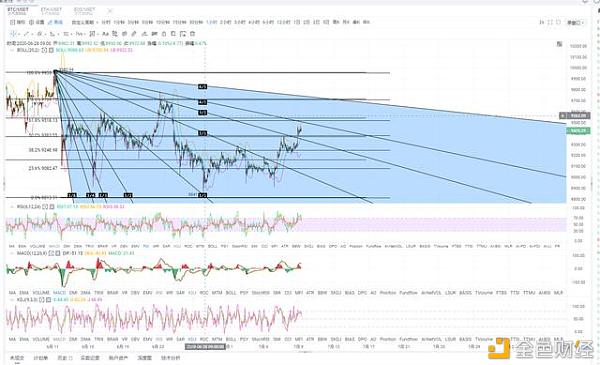The width and height of the screenshot is (600, 365).
Task: Click the Aa text annotation tool
Action: click(105, 34)
